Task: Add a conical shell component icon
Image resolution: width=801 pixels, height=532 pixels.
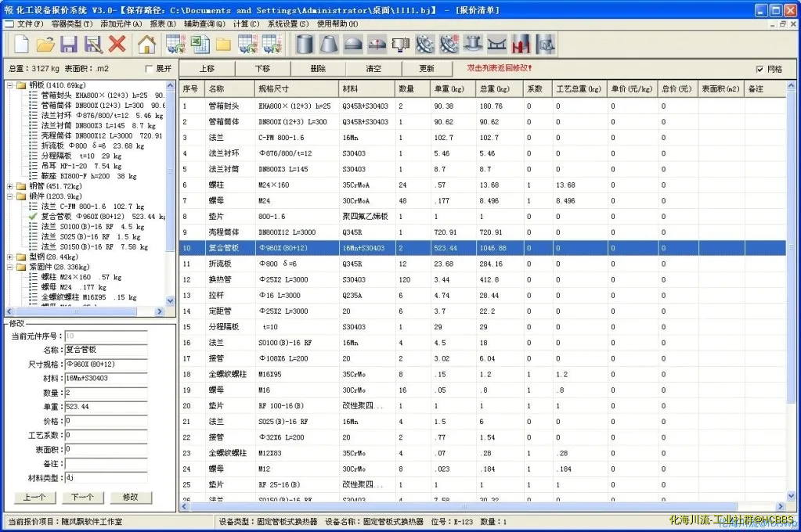Action: (329, 45)
